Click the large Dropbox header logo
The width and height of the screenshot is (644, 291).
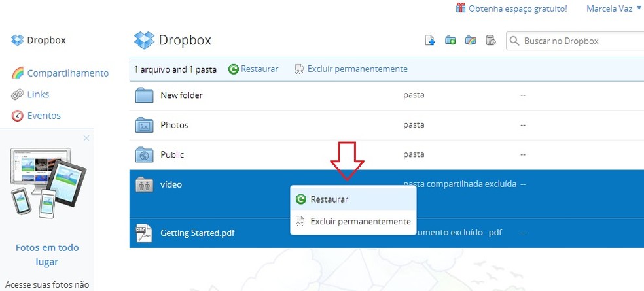coord(144,41)
